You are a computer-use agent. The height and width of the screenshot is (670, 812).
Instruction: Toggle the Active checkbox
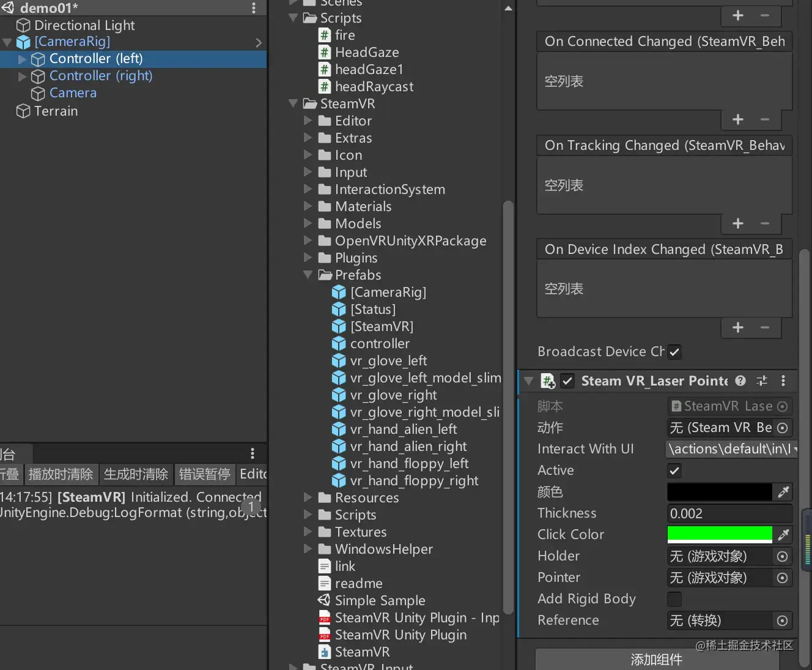(x=674, y=471)
